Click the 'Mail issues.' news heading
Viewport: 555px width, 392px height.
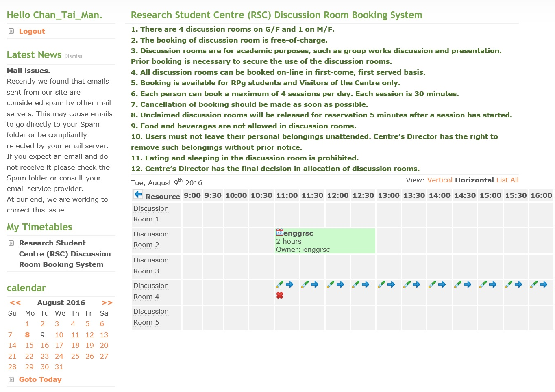[28, 71]
